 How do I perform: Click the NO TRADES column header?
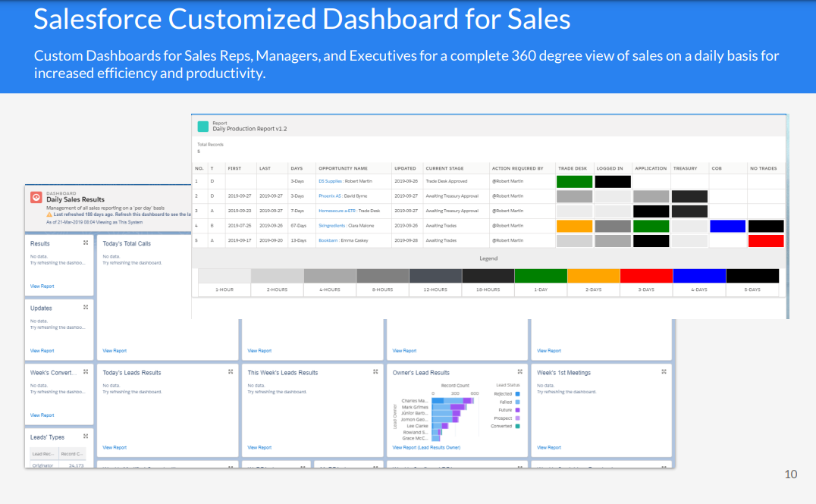(763, 168)
